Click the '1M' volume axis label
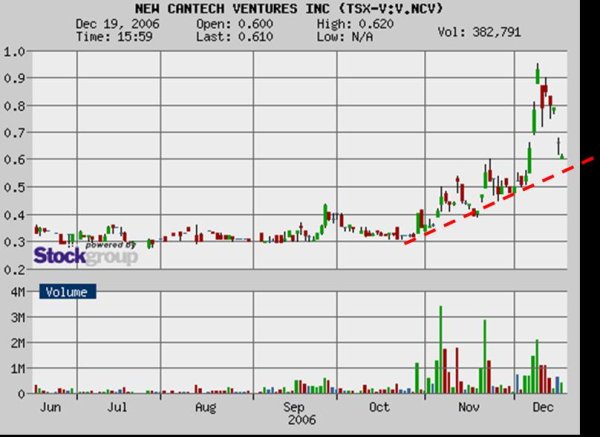600x437 pixels. [18, 368]
